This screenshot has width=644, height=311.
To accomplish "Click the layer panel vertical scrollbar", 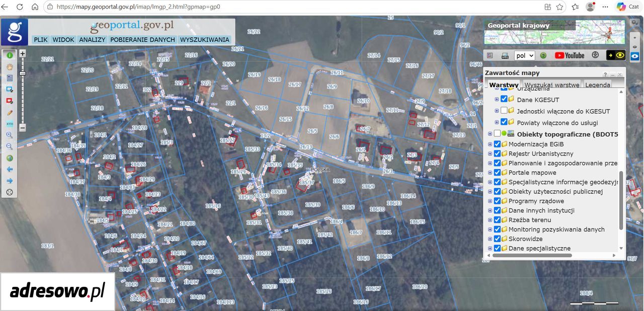I will click(x=621, y=201).
